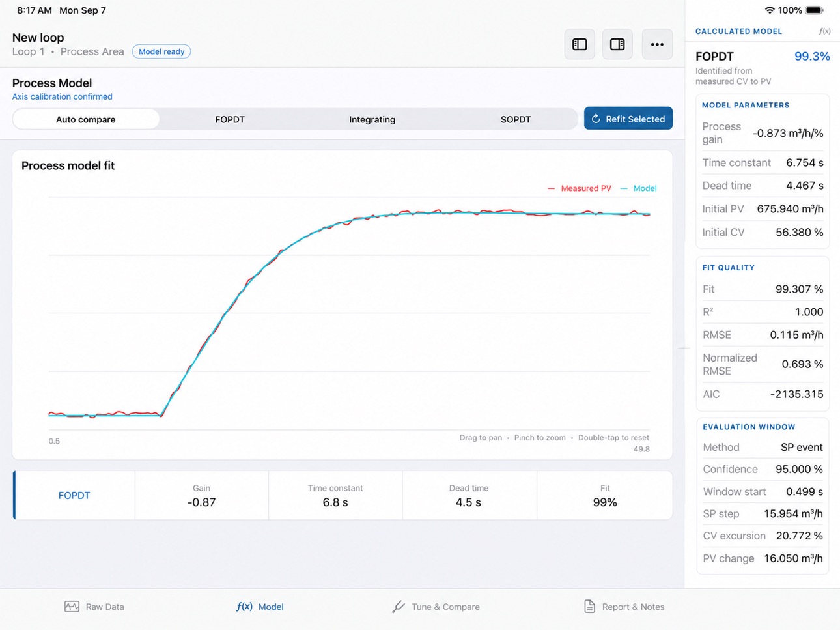Open the more options ellipsis menu

(x=657, y=44)
